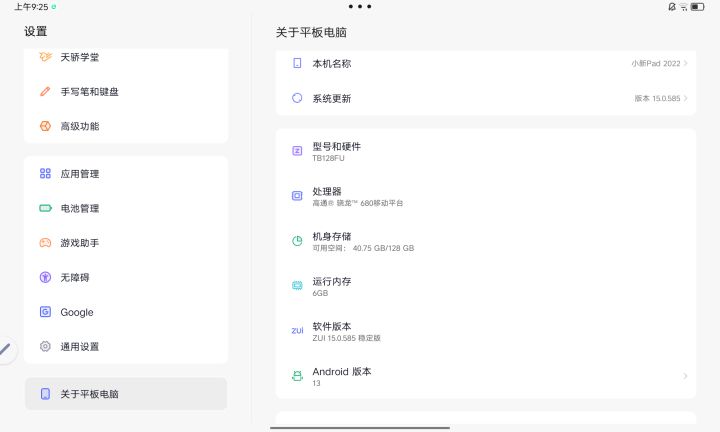Image resolution: width=720 pixels, height=432 pixels.
Task: Tap the 处理器 chip icon
Action: [x=297, y=196]
